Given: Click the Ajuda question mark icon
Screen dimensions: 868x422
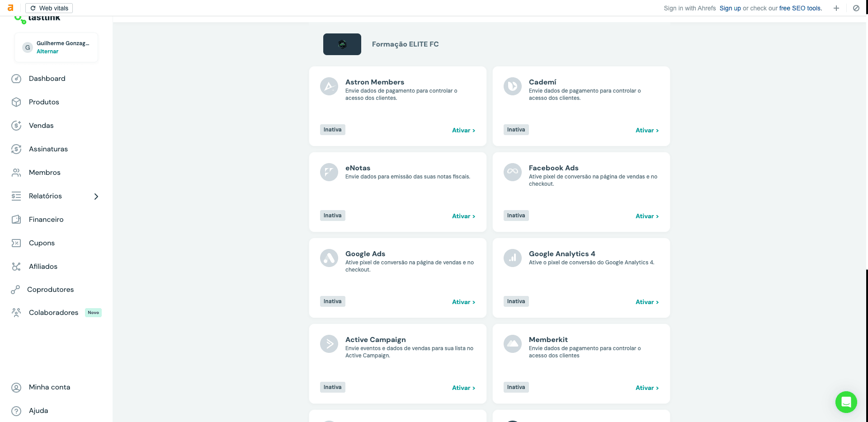Looking at the screenshot, I should [16, 411].
